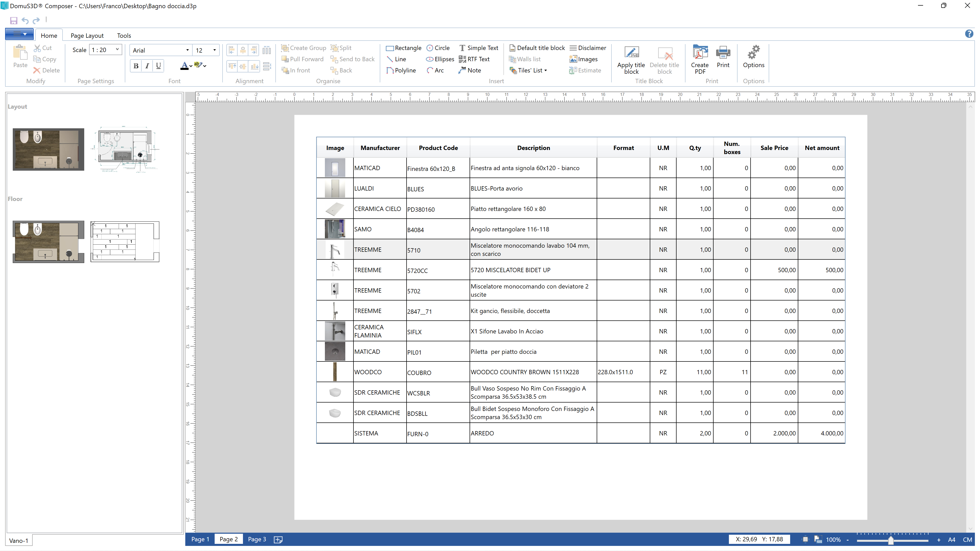Viewport: 980px width, 551px height.
Task: Distribute selected objects vertically
Action: 267,66
